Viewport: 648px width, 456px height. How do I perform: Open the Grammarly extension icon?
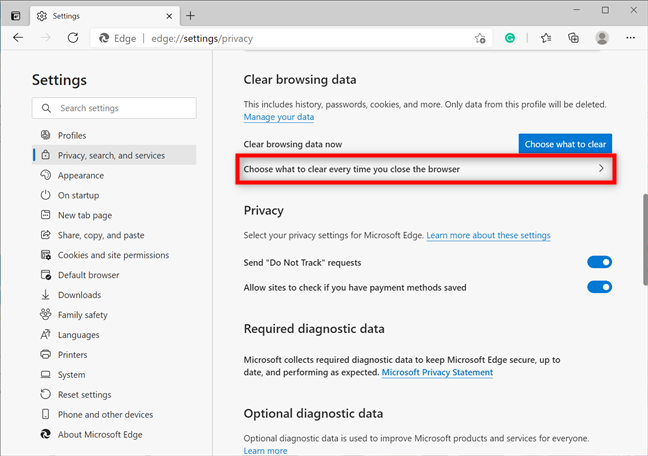pyautogui.click(x=510, y=38)
